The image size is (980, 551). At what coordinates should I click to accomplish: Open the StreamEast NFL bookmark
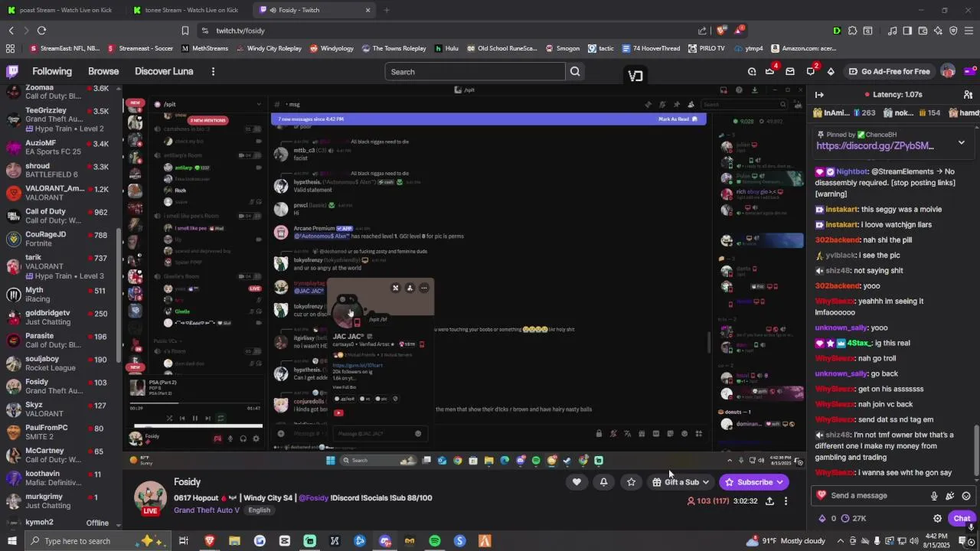pos(64,48)
